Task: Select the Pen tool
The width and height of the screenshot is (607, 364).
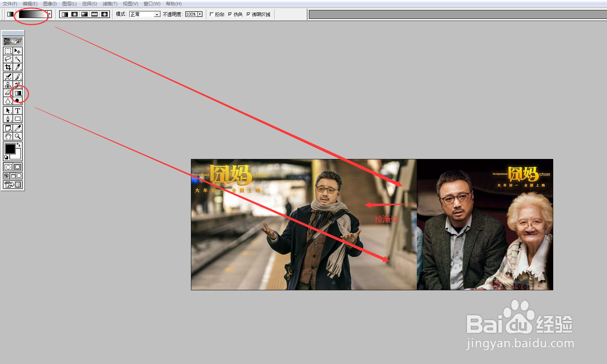Action: click(x=8, y=119)
